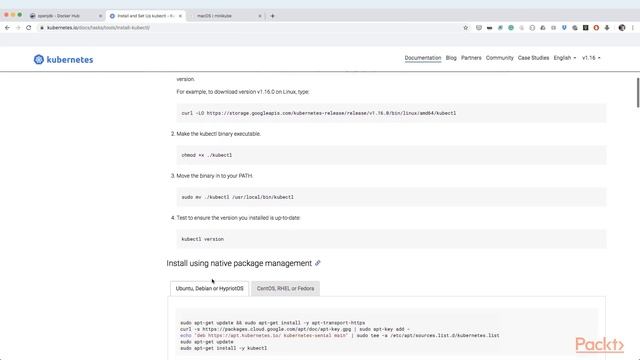The image size is (640, 360).
Task: Select the Install and Set Up kubectl tab
Action: (x=145, y=16)
